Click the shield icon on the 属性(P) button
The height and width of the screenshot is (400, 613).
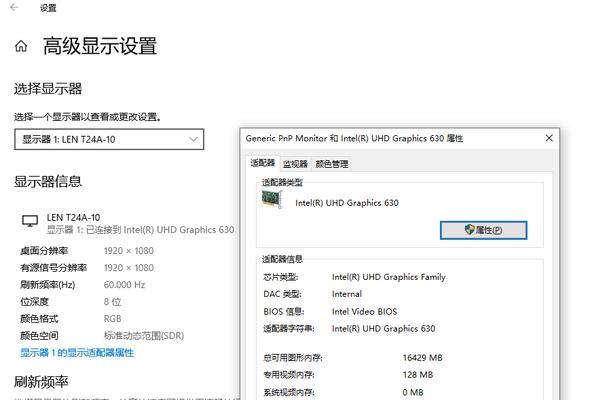click(x=469, y=230)
